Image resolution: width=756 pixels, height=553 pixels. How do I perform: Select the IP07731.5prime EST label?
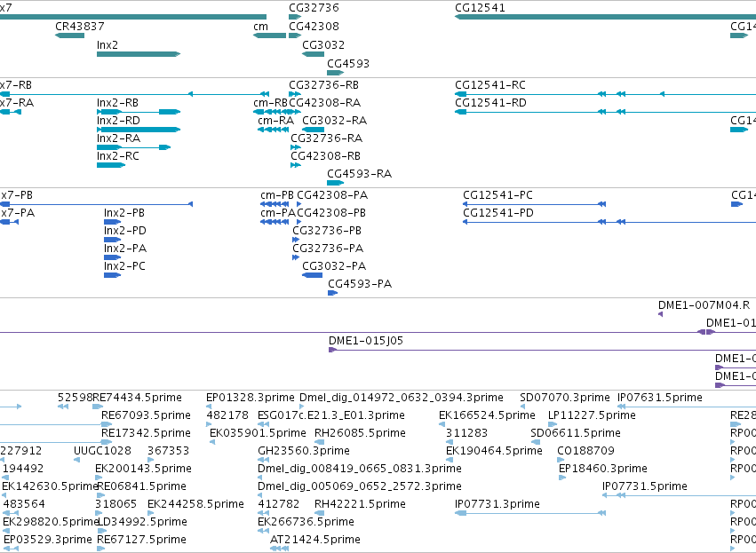tap(645, 487)
